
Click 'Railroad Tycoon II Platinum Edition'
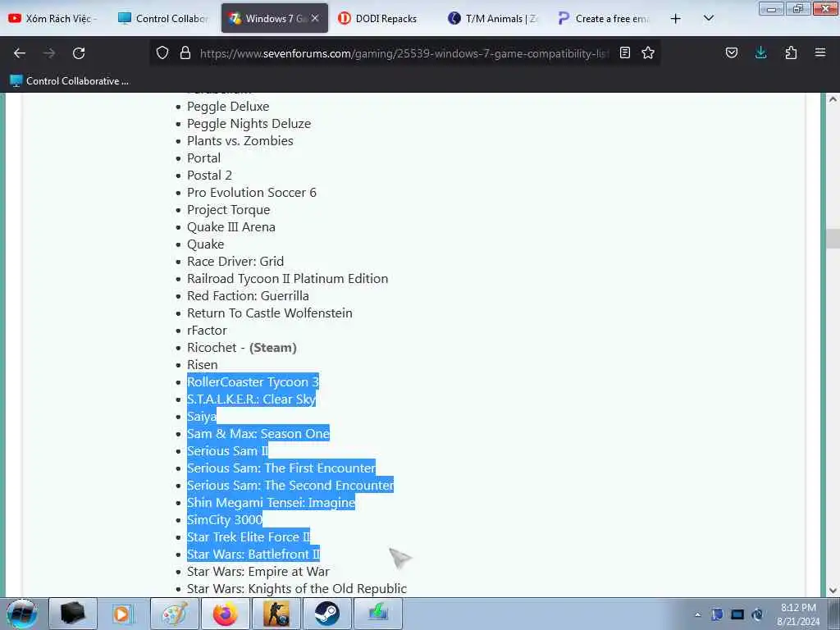(x=287, y=278)
